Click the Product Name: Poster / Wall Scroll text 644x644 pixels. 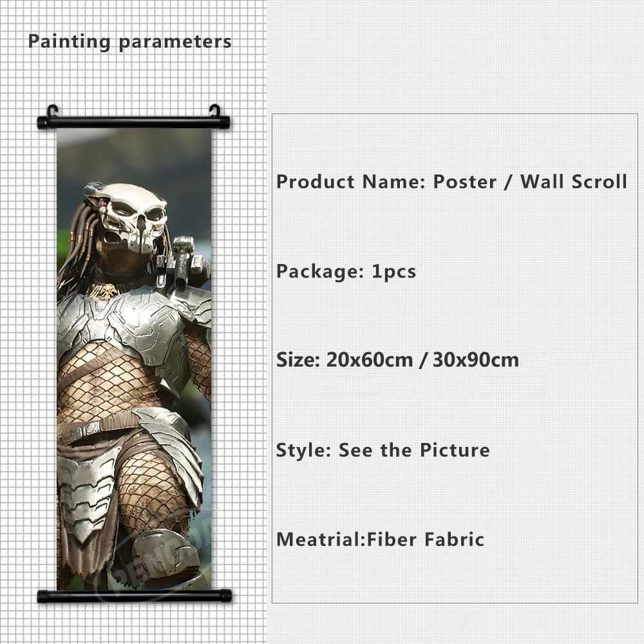click(451, 182)
